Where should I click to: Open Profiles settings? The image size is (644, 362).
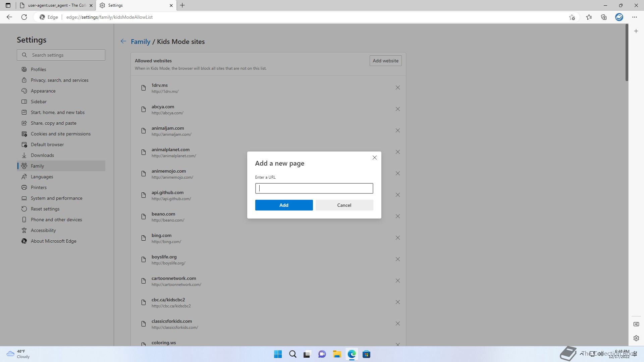61,69
